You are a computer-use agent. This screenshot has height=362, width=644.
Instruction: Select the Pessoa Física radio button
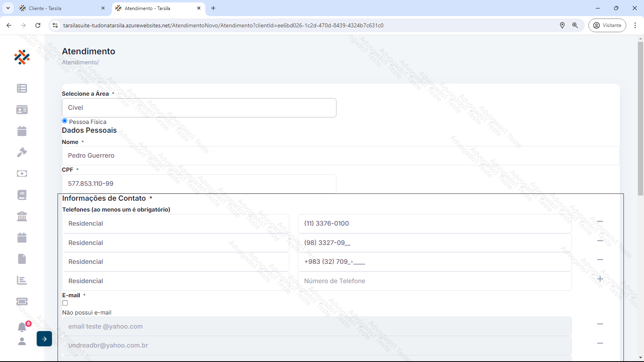(65, 121)
